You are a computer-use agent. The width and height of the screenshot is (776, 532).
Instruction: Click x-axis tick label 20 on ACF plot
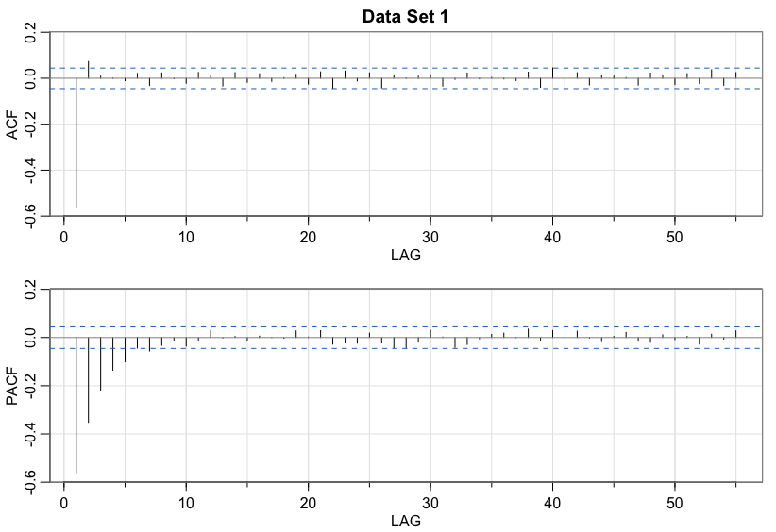[x=309, y=236]
